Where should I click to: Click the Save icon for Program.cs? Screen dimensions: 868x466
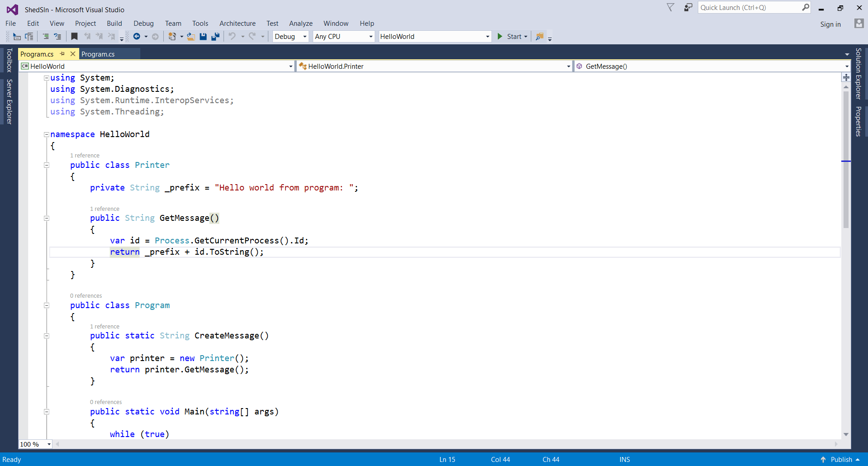pyautogui.click(x=203, y=36)
